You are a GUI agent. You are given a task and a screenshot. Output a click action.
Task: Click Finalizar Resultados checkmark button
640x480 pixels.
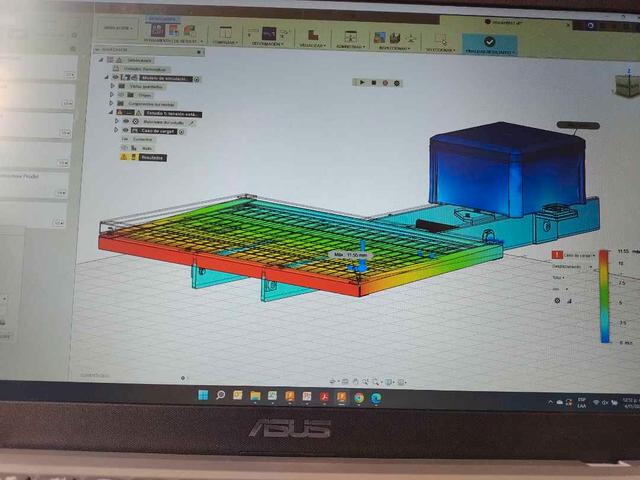(x=489, y=42)
